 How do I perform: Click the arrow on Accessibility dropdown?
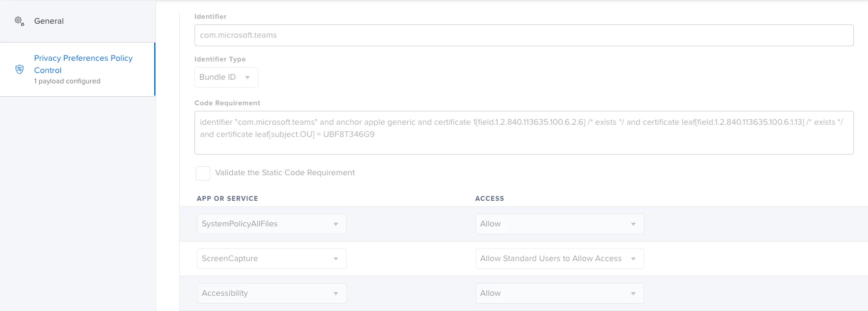(336, 294)
